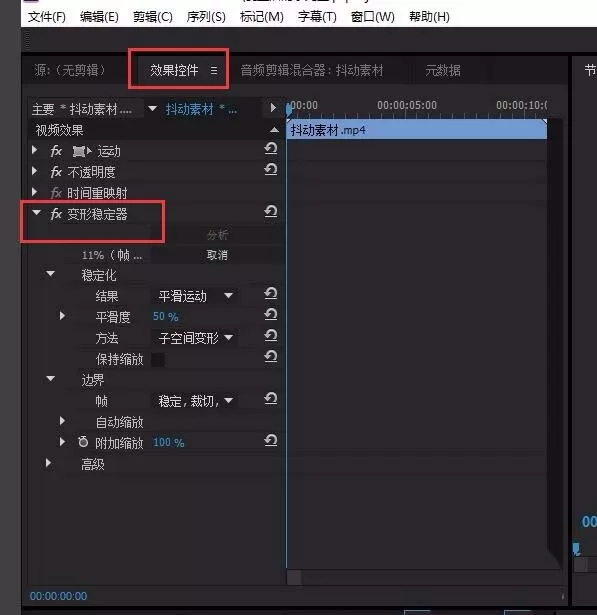Image resolution: width=597 pixels, height=615 pixels.
Task: Reset the 帧 framing parameter
Action: tap(271, 398)
